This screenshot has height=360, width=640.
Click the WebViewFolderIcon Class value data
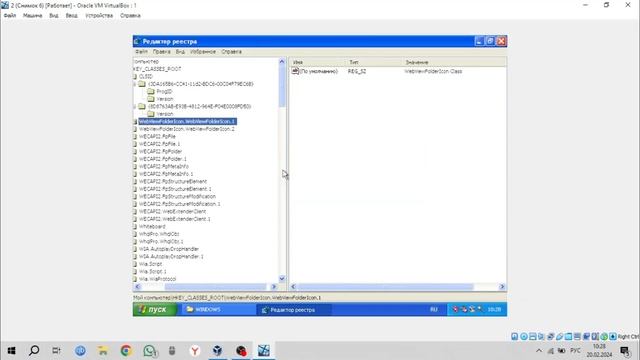[433, 71]
